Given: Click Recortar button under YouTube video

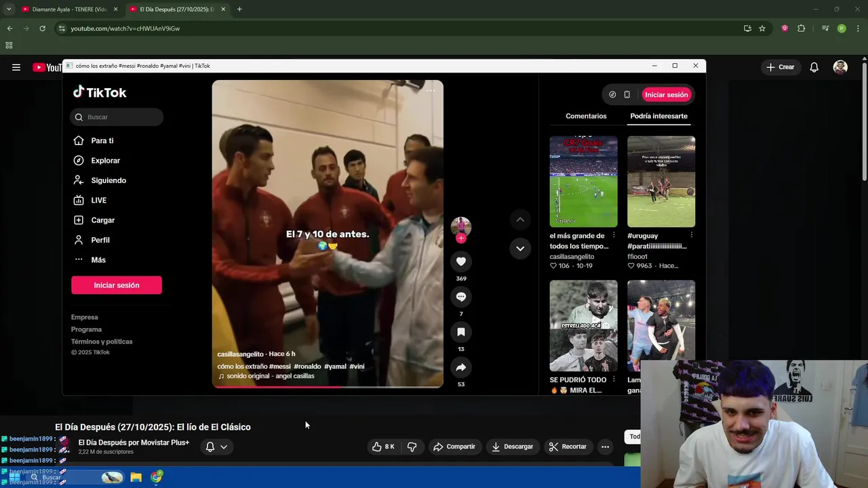Looking at the screenshot, I should point(568,447).
